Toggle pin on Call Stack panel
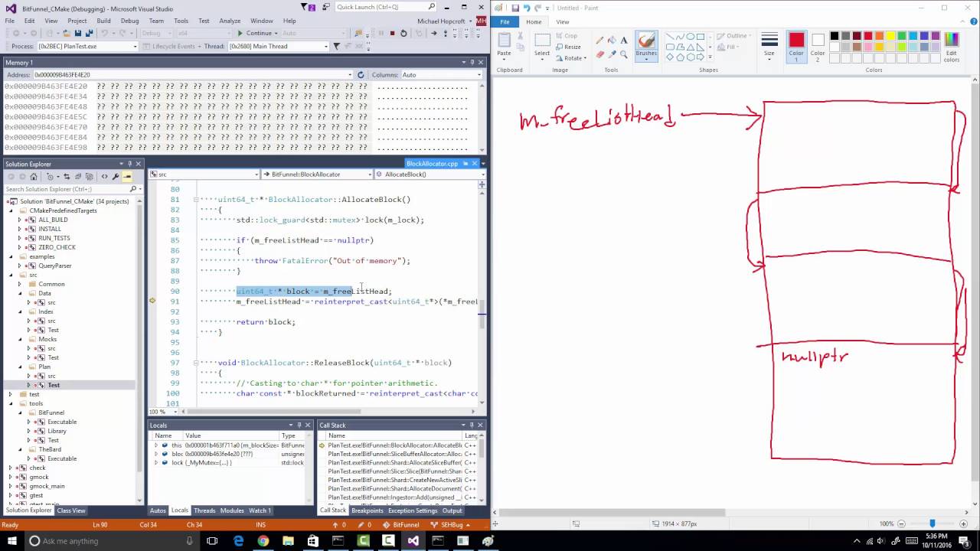Viewport: 980px width, 551px height. [471, 425]
